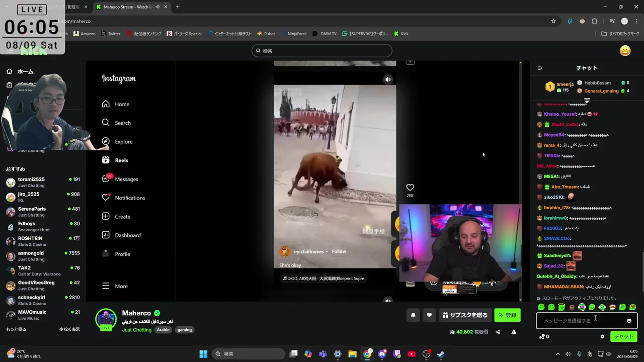Open the emoji picker in message box
The image size is (644, 362).
629,321
